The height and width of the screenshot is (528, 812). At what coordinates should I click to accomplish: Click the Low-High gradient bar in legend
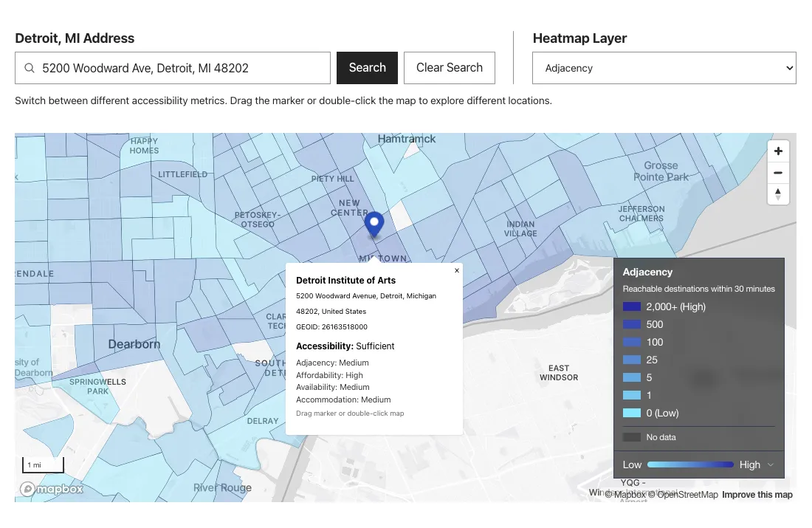pos(690,464)
